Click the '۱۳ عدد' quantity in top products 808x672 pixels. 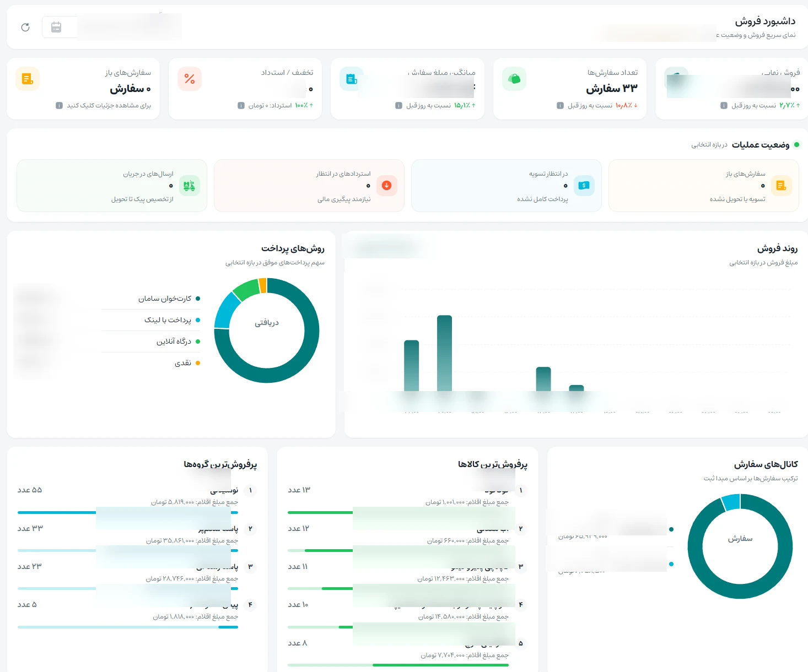299,490
